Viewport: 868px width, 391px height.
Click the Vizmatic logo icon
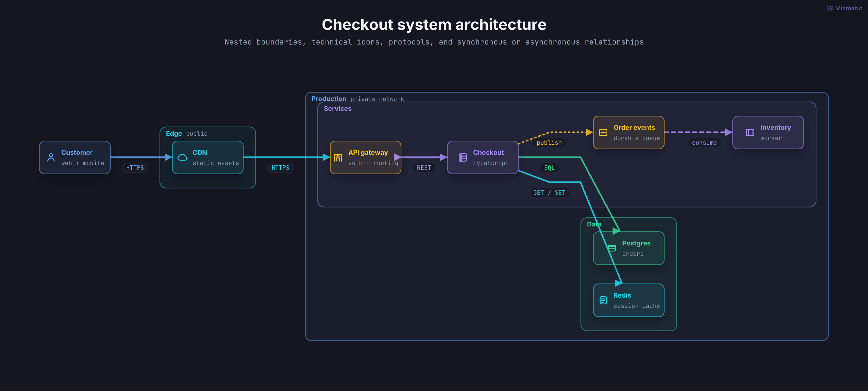[829, 8]
